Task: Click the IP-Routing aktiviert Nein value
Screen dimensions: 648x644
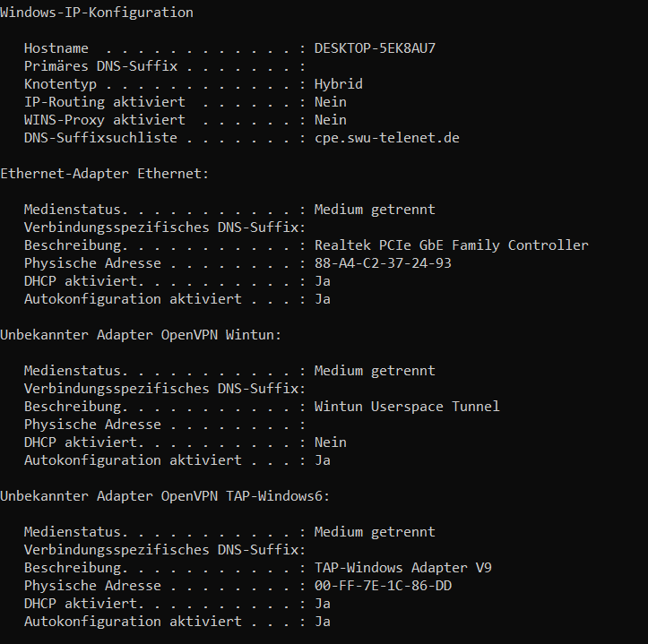Action: tap(330, 102)
